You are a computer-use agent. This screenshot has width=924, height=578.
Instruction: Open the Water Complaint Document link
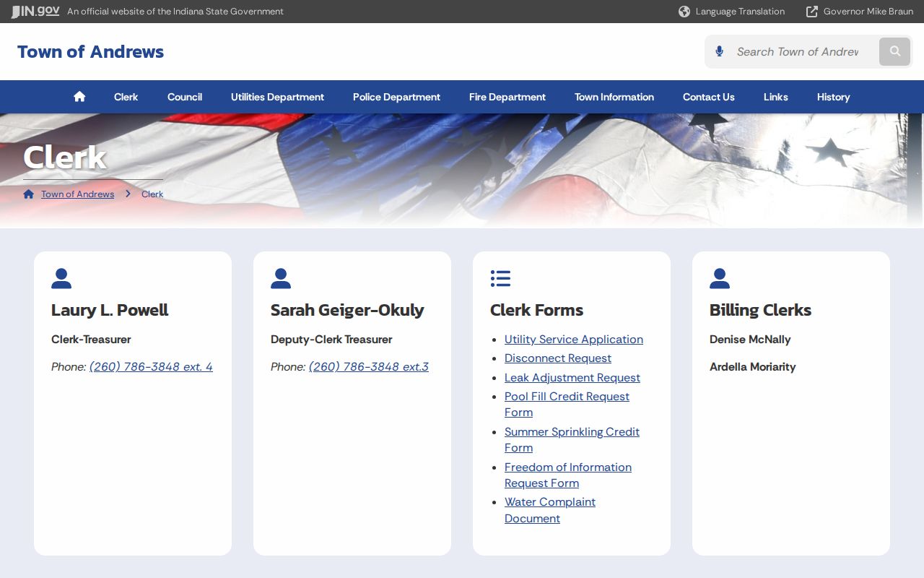pyautogui.click(x=550, y=510)
